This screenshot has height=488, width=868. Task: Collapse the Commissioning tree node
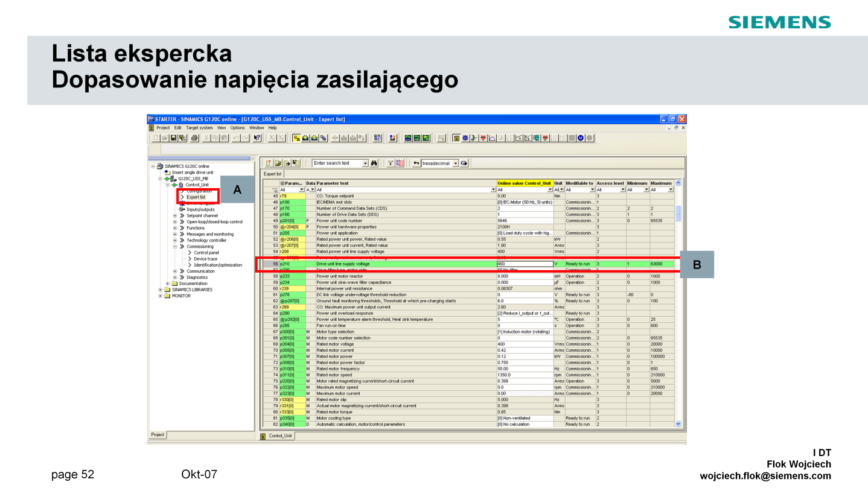[174, 246]
